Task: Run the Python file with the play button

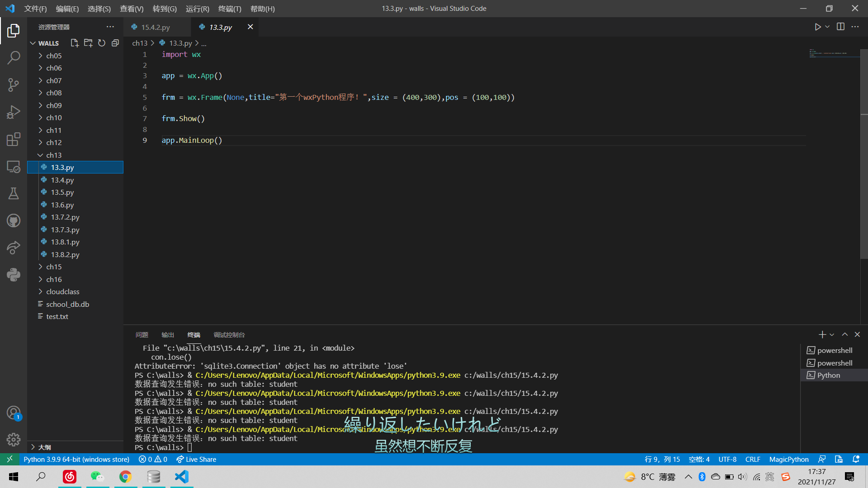Action: click(x=817, y=27)
